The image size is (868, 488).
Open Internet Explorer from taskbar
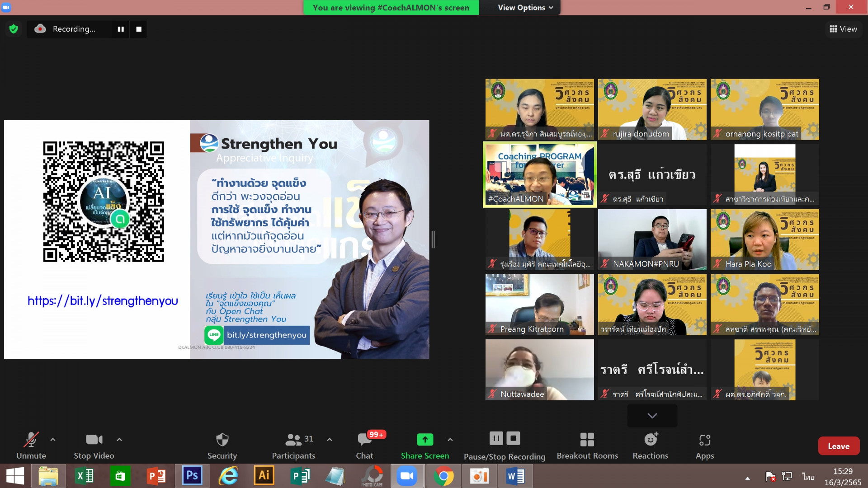228,476
